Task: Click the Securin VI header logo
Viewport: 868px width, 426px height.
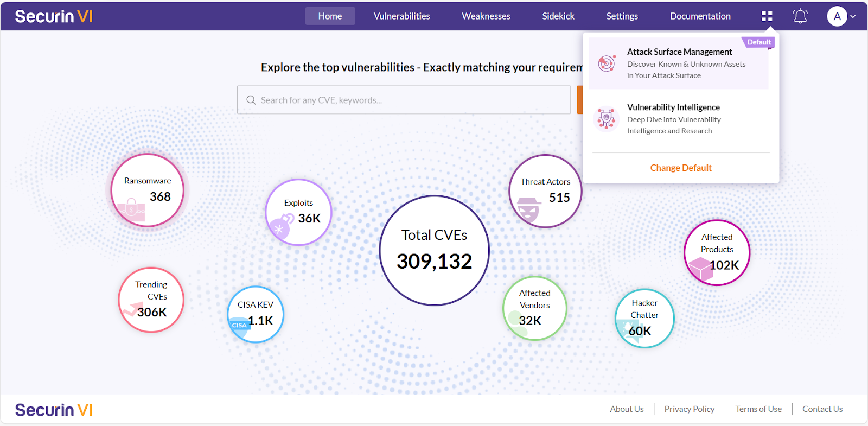Action: coord(54,16)
